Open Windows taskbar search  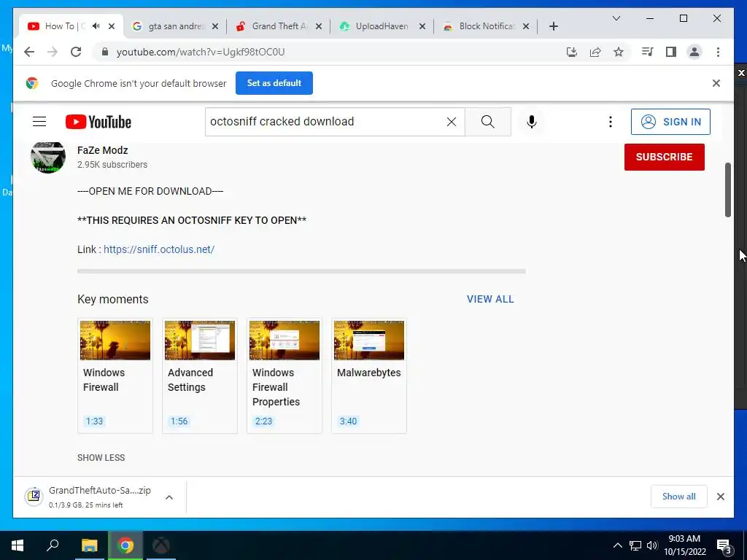[53, 545]
